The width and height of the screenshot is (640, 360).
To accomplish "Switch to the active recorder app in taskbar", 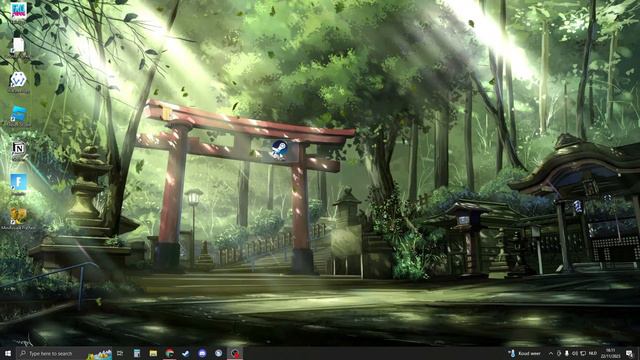I will point(235,353).
